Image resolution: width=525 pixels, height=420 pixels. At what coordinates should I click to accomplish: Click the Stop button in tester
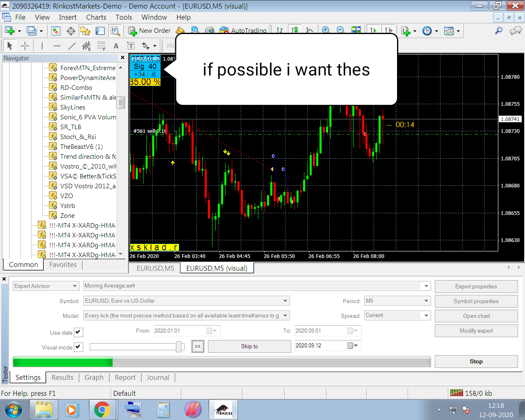(x=476, y=361)
